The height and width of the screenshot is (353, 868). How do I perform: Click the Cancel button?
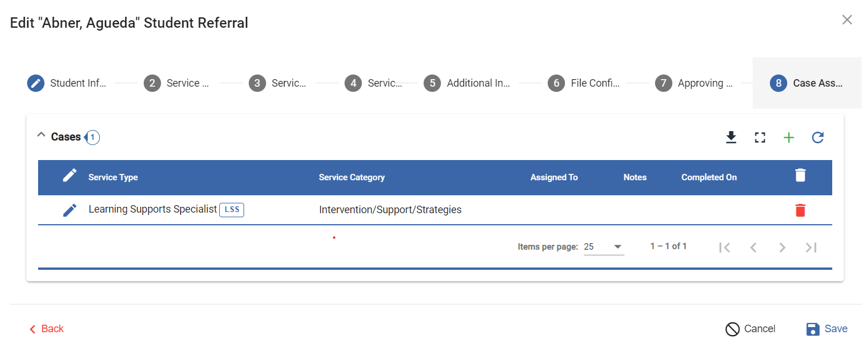[x=750, y=329]
